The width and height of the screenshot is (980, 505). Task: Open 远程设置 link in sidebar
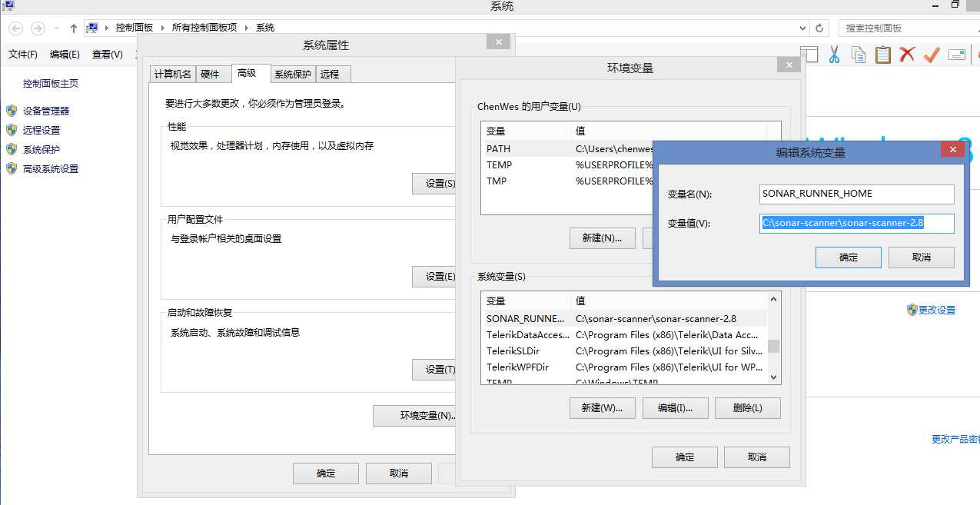42,130
